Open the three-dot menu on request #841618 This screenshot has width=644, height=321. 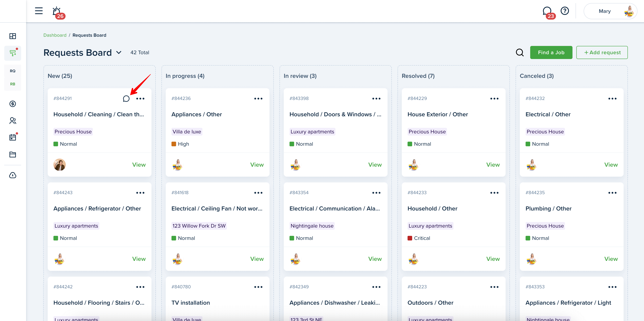(258, 193)
